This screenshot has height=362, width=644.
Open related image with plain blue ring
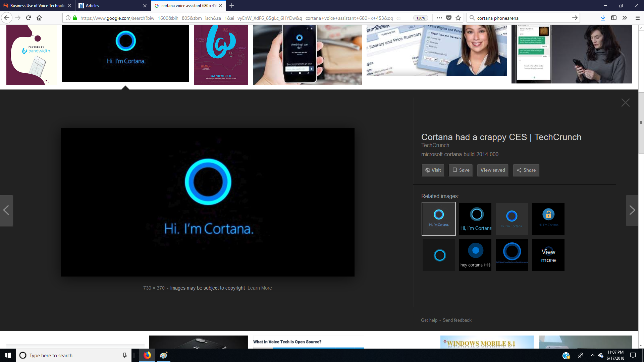[x=438, y=255]
